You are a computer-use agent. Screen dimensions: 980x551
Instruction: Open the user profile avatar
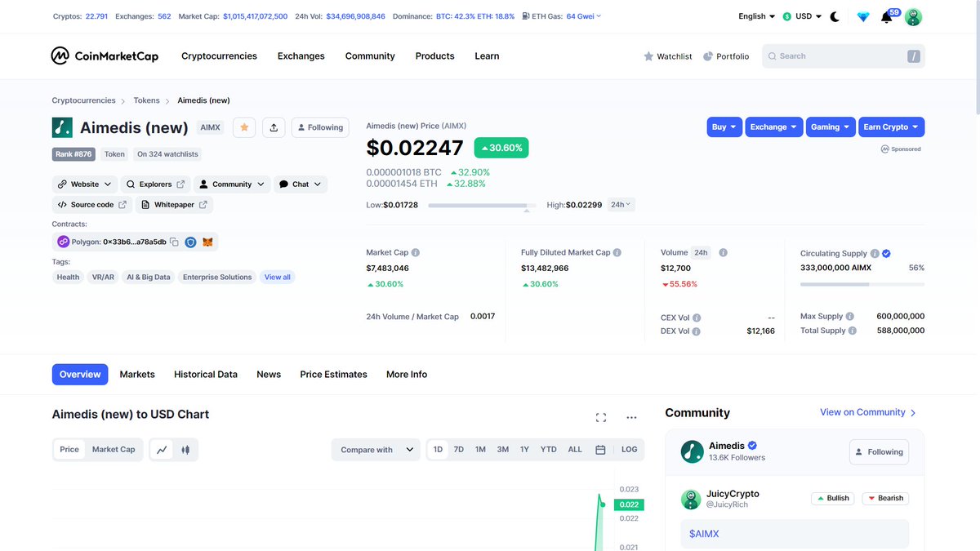point(914,17)
